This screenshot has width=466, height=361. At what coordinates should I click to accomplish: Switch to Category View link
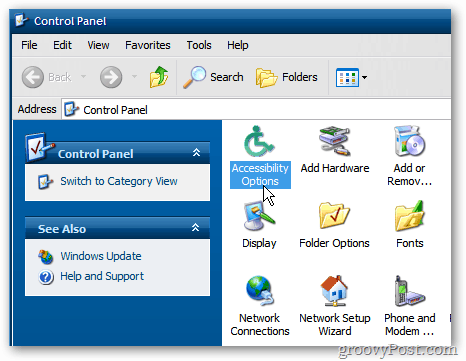[119, 181]
